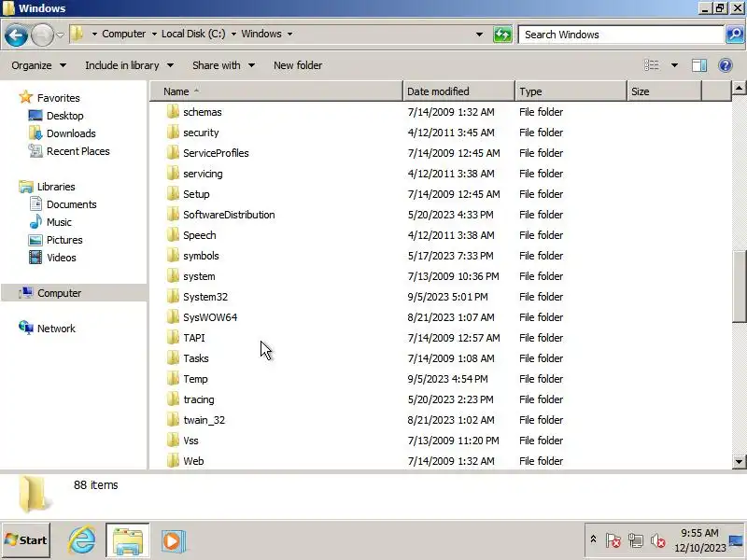Launch Windows Media Player from taskbar
Screen dimensions: 747x560
click(173, 540)
